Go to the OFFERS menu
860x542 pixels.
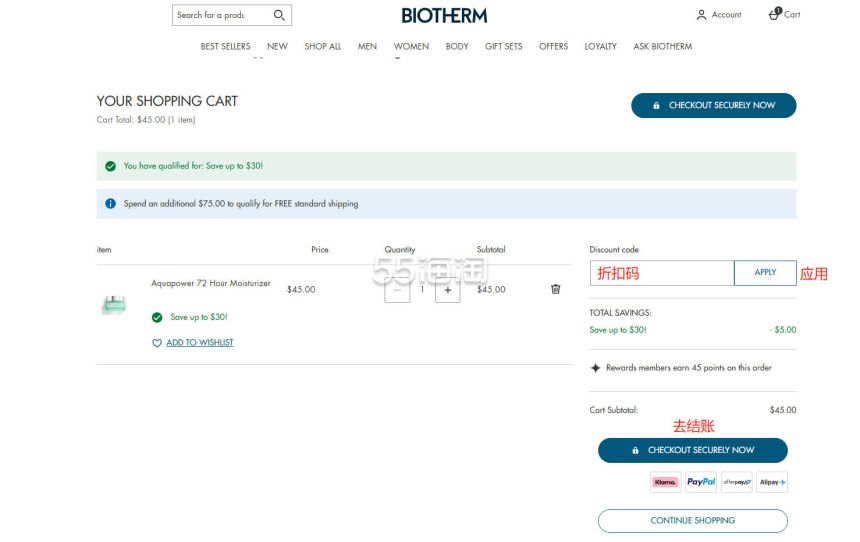[553, 46]
